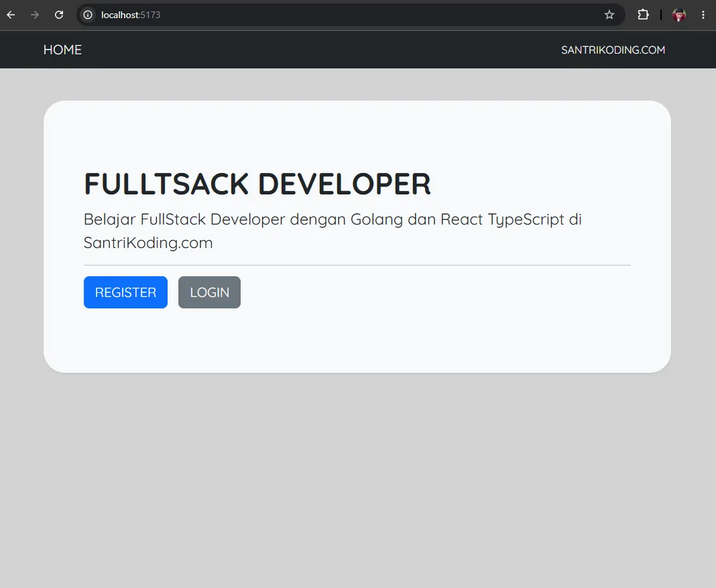
Task: Bookmark this page with star icon
Action: point(609,15)
